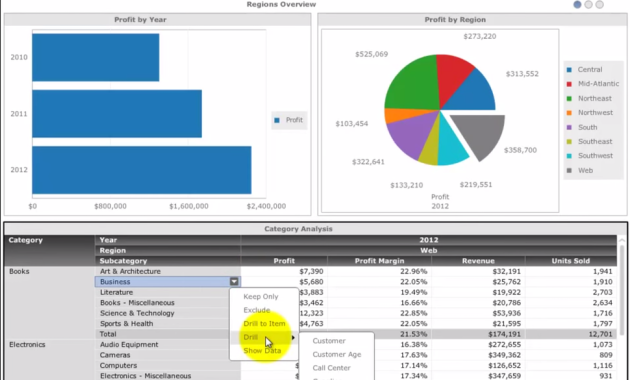This screenshot has height=380, width=630.
Task: Open the dropdown arrow on the Business subcategory
Action: click(234, 282)
